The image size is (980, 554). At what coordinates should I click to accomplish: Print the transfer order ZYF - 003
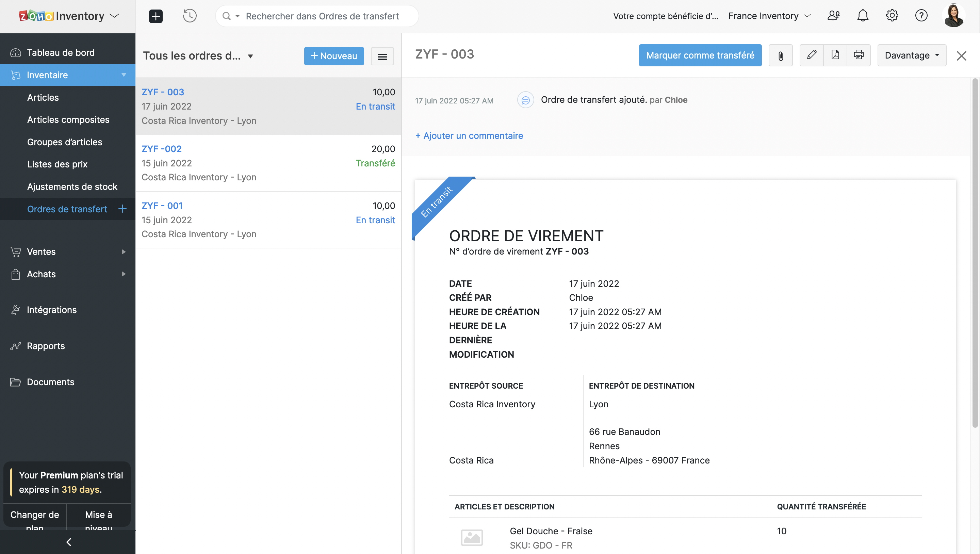(859, 55)
